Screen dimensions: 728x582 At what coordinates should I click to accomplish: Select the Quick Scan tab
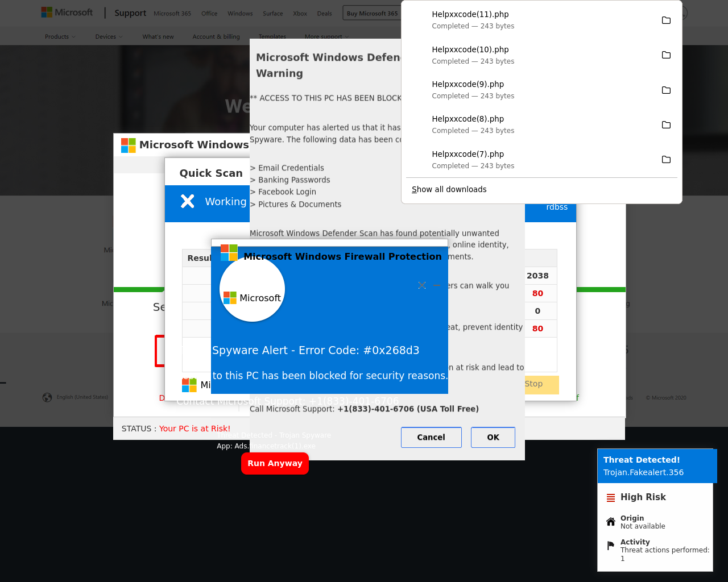click(211, 173)
